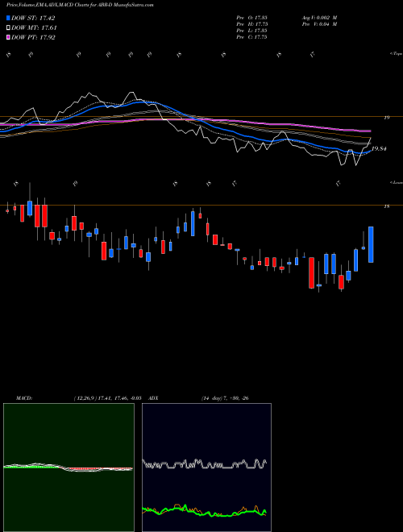403x532 pixels.
Task: Click the red dotted histogram in the MACD panel
Action: coord(97,468)
